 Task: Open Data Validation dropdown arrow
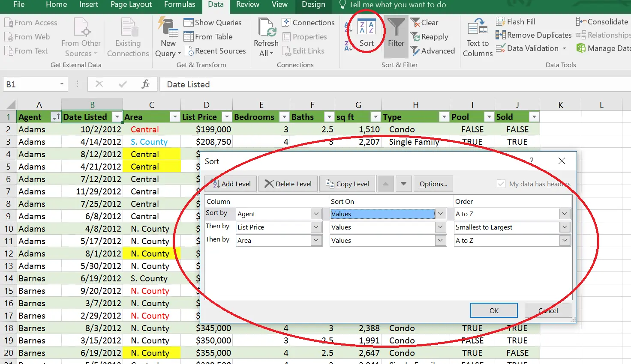(564, 48)
